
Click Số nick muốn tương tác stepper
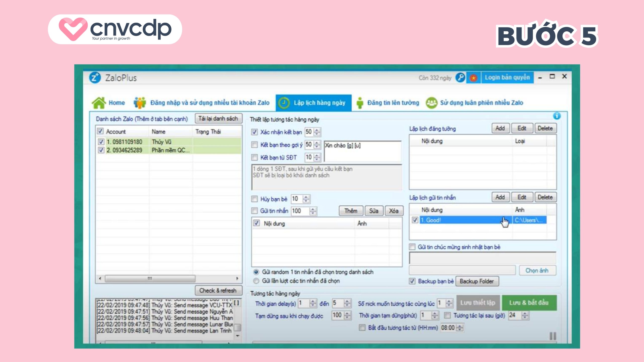pos(449,303)
